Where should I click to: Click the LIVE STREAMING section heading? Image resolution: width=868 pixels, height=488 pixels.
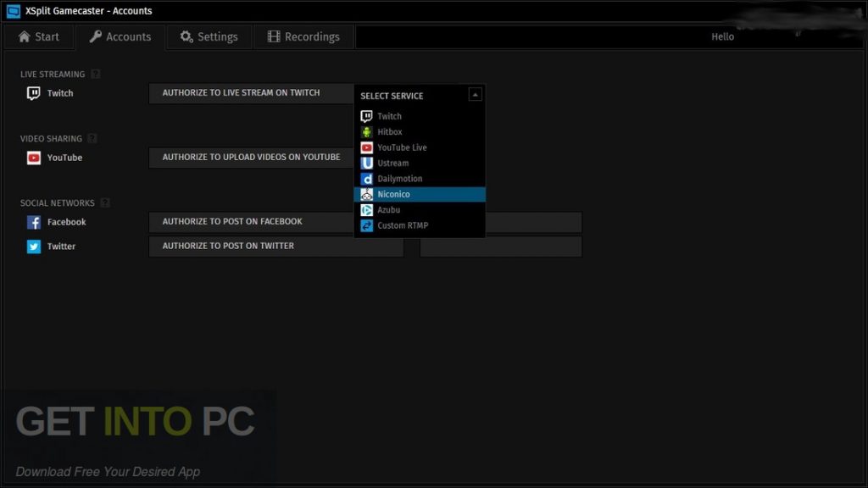pos(53,75)
